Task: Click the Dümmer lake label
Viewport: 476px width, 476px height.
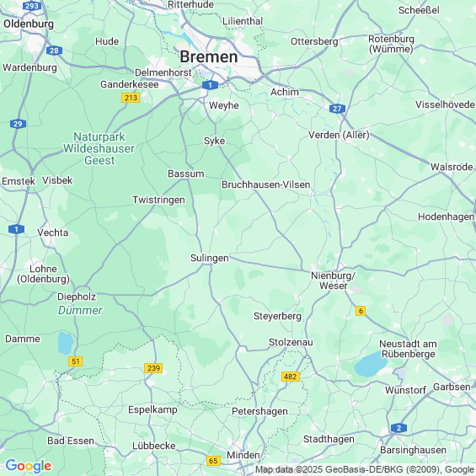Action: (x=80, y=310)
